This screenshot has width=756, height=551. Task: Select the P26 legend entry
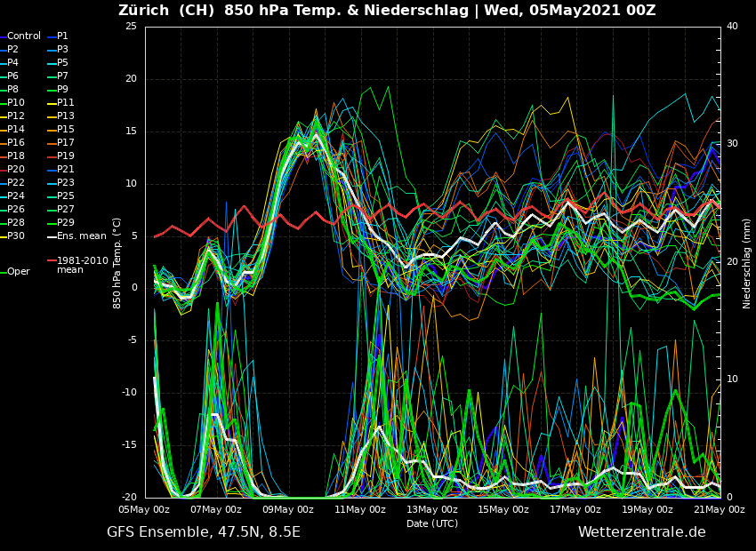click(12, 209)
